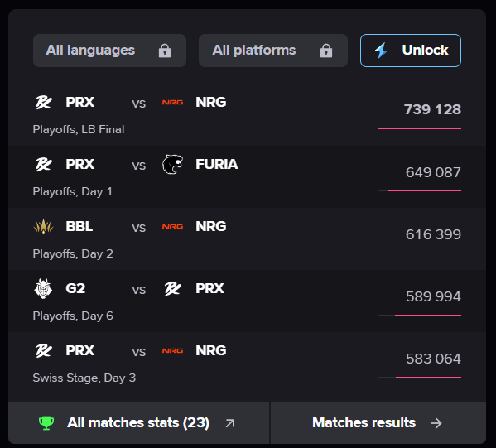
Task: Click the lock icon on All platforms
Action: pyautogui.click(x=326, y=51)
